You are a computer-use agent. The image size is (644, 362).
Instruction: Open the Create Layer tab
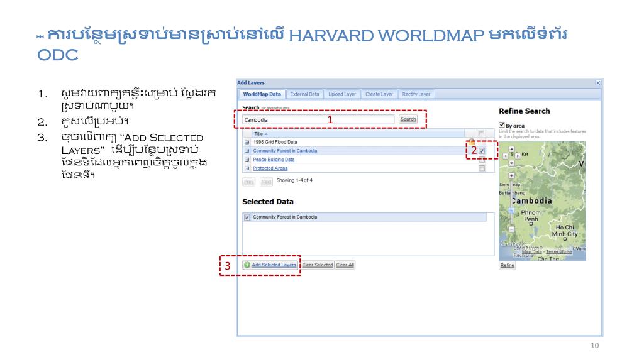coord(379,94)
